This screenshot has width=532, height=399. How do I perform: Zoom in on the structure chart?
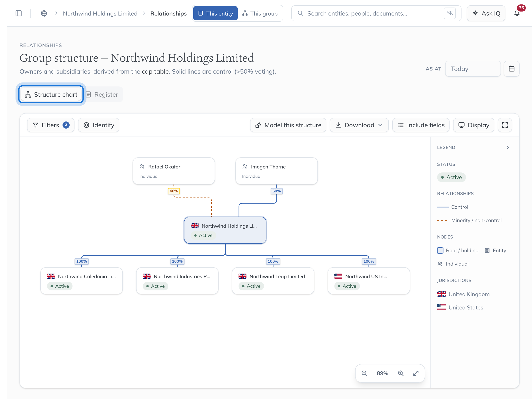(x=401, y=373)
